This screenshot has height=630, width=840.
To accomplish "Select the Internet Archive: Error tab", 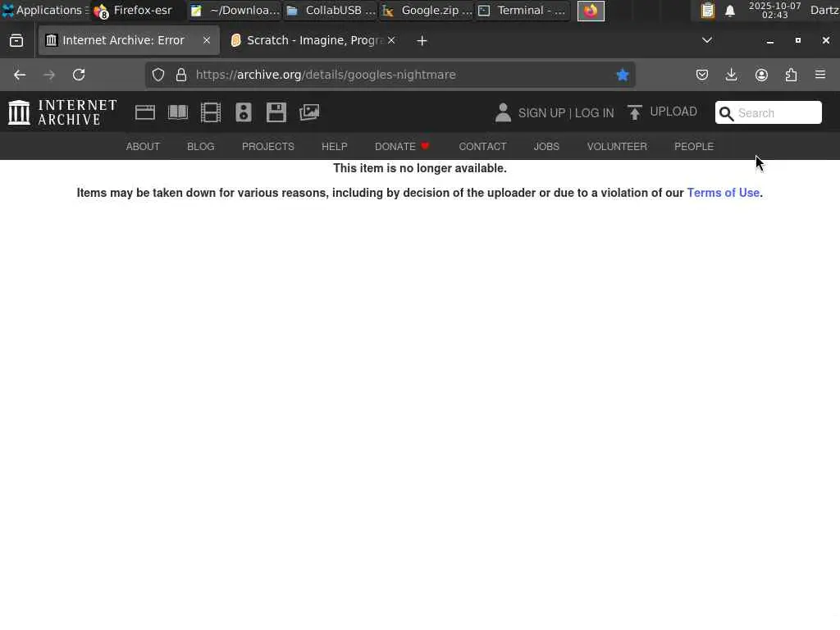I will [x=129, y=41].
